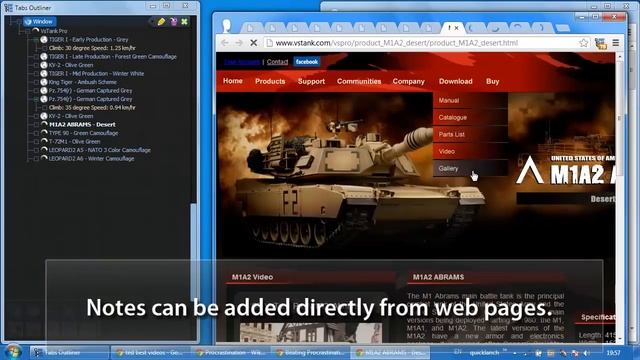
Task: Click the taskbar clock showing 19:57
Action: (x=613, y=353)
